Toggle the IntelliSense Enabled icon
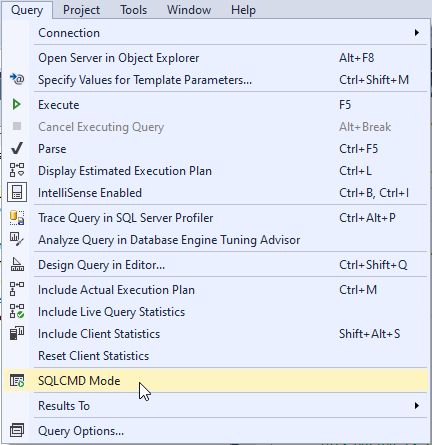432x445 pixels. click(x=17, y=192)
